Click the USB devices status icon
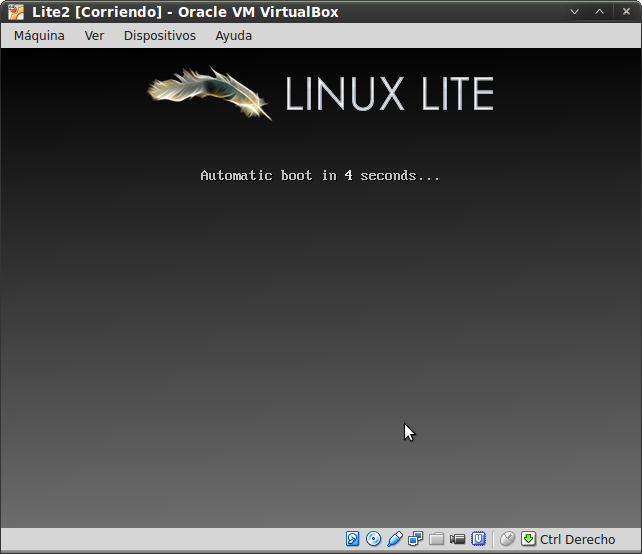Image resolution: width=642 pixels, height=554 pixels. 395,539
